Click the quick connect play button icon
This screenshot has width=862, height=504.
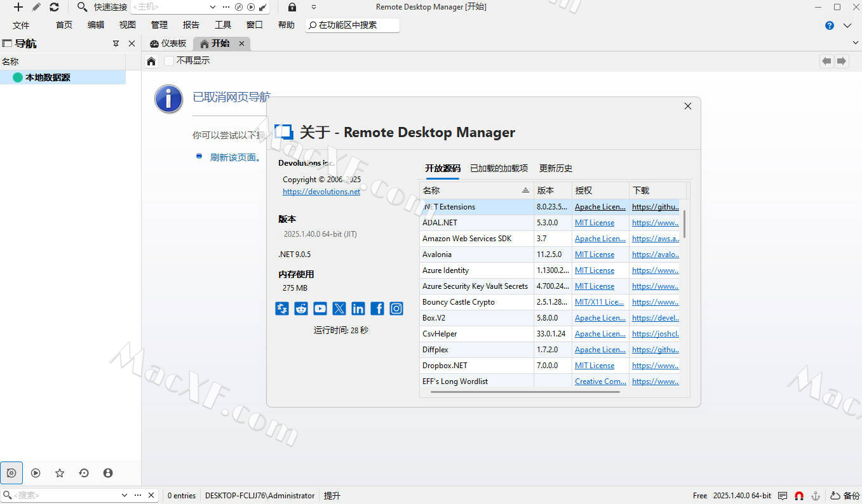pyautogui.click(x=251, y=7)
